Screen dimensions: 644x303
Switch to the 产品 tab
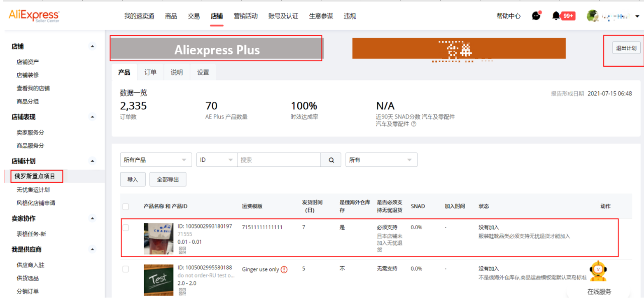pyautogui.click(x=124, y=72)
